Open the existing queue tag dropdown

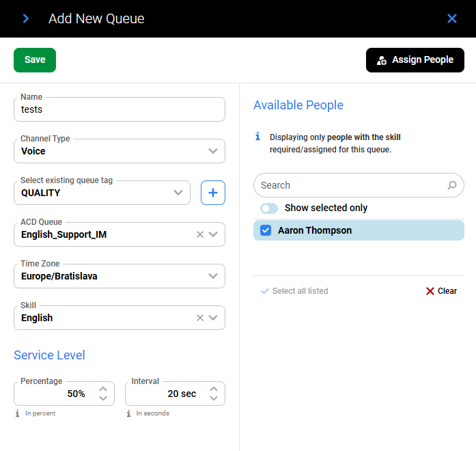(x=179, y=193)
